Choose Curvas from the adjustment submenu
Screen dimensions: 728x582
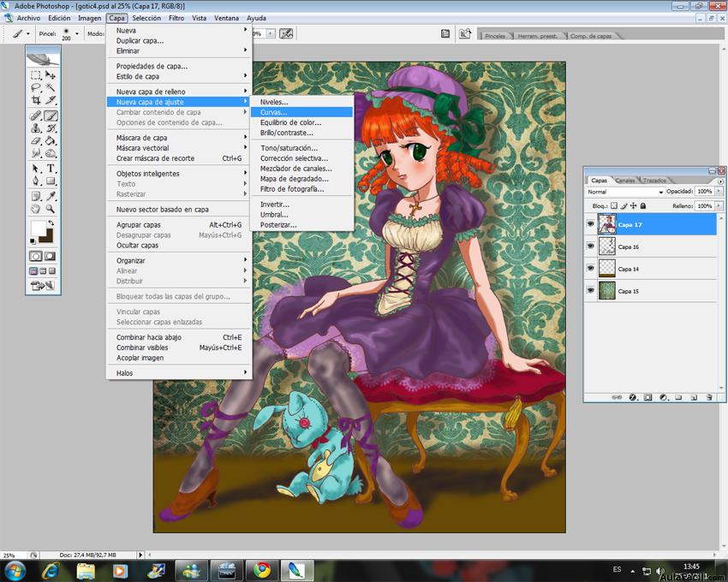click(301, 112)
